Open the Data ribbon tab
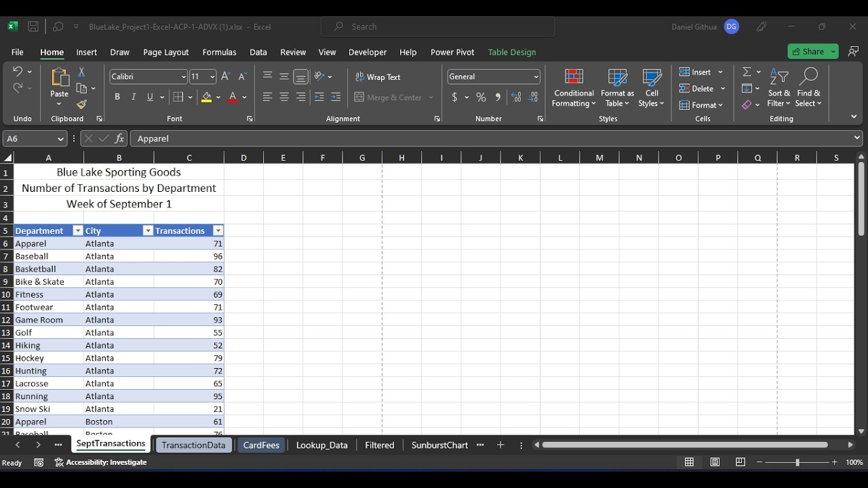The width and height of the screenshot is (868, 488). click(x=258, y=52)
